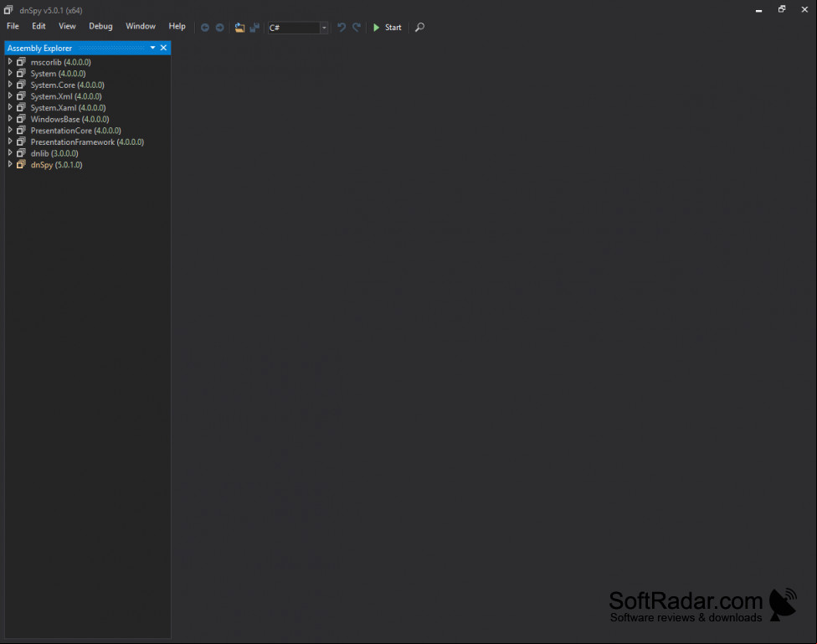Select the PresentationFramework (4.0.0.0) item
The width and height of the screenshot is (817, 644).
coord(87,142)
